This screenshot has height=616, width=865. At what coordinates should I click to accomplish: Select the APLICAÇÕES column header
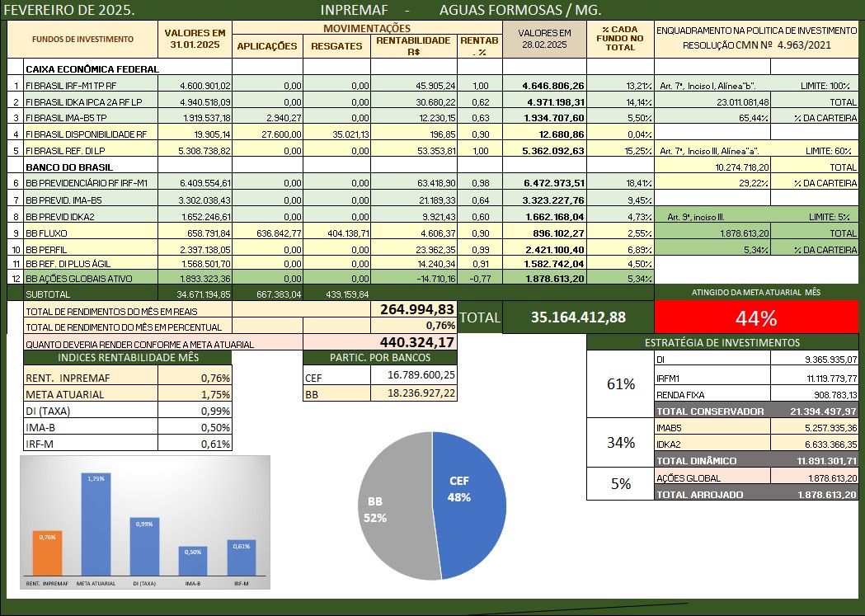tap(267, 46)
